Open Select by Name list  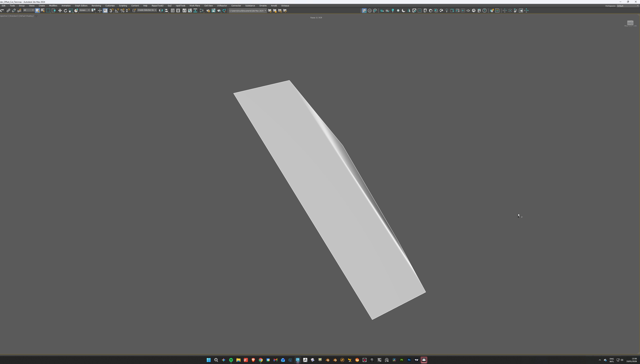[x=43, y=10]
